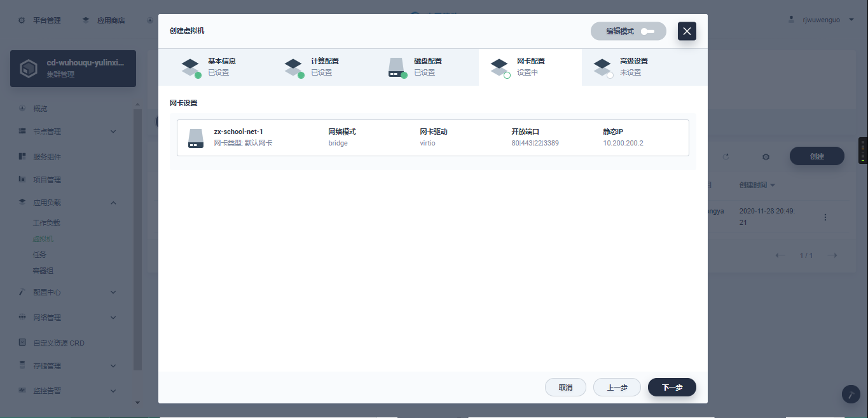Screen dimensions: 868x418
Task: Cancel using the 取消 button
Action: [x=565, y=388]
